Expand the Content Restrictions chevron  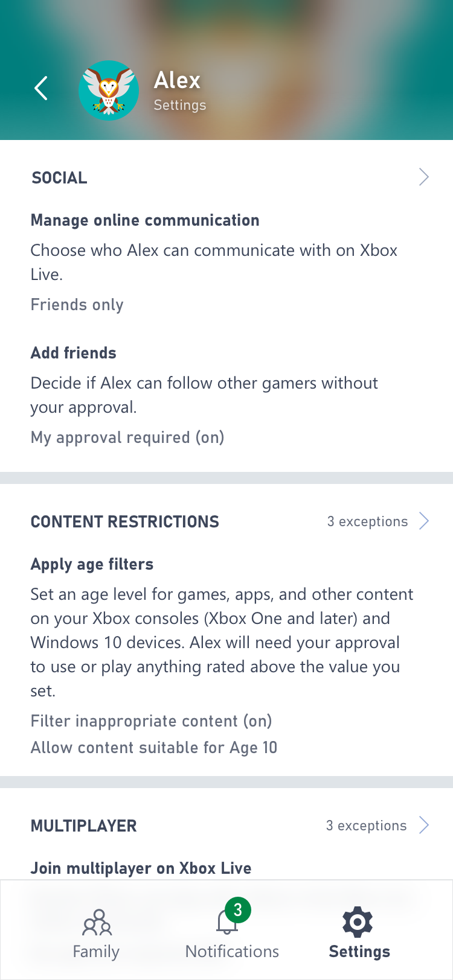click(424, 521)
